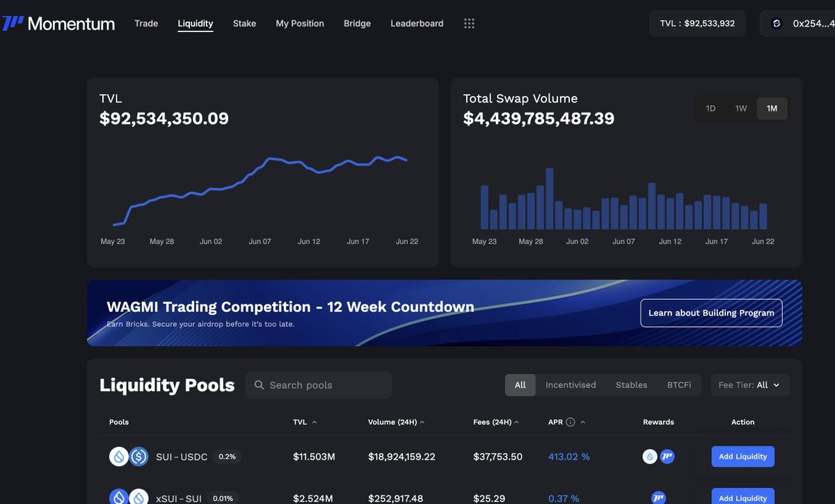The image size is (835, 504).
Task: Sort pools by Volume (24H) header
Action: pos(396,422)
